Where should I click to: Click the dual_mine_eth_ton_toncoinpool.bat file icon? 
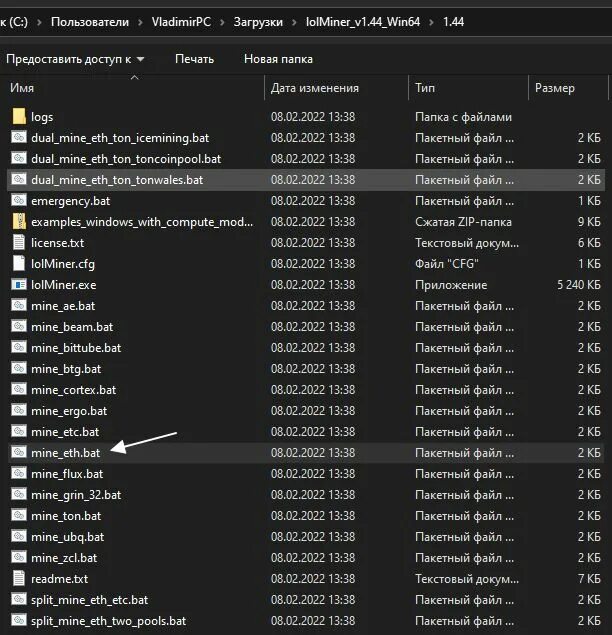pos(19,158)
